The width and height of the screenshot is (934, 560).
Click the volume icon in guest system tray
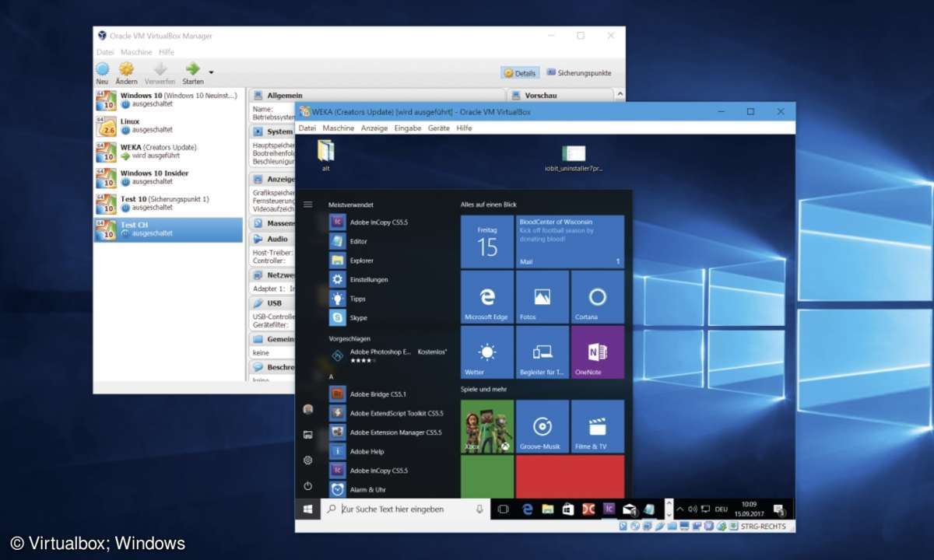tap(693, 509)
